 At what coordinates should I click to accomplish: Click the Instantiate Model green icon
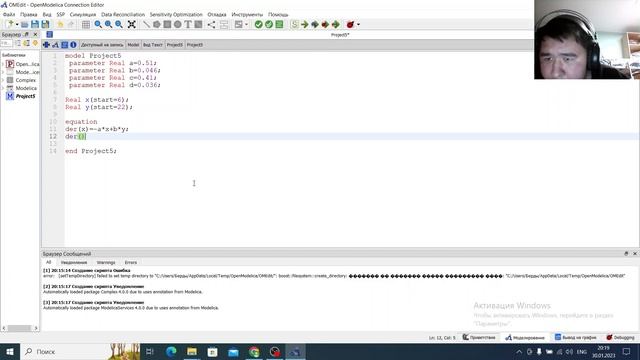click(x=279, y=24)
